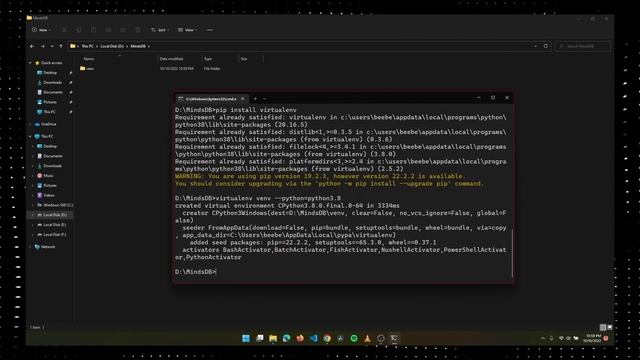Image resolution: width=640 pixels, height=360 pixels.
Task: Open the New item menu in File Explorer
Action: click(41, 30)
